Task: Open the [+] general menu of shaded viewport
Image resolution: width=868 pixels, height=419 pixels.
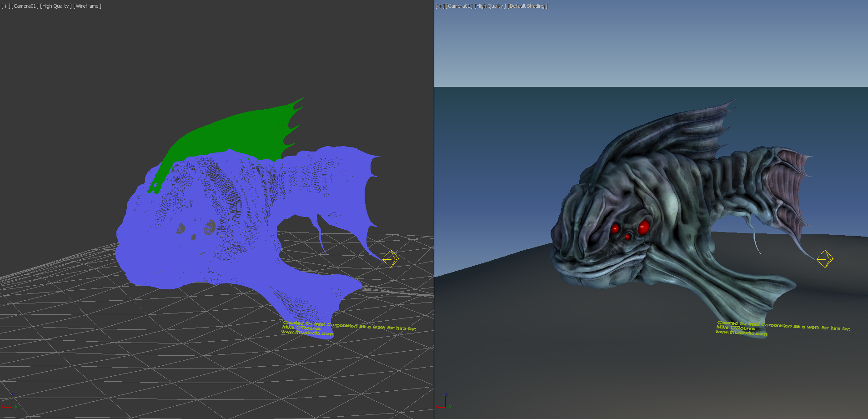Action: pos(440,6)
